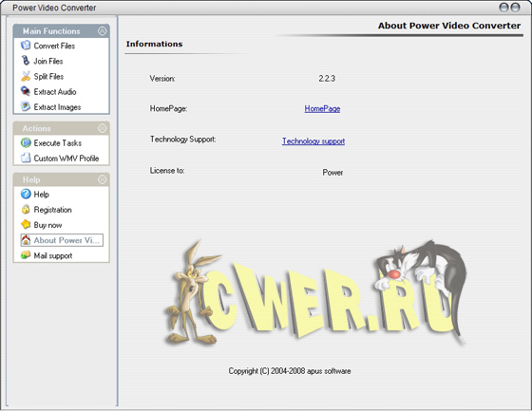532x411 pixels.
Task: Click the About house icon
Action: (26, 240)
